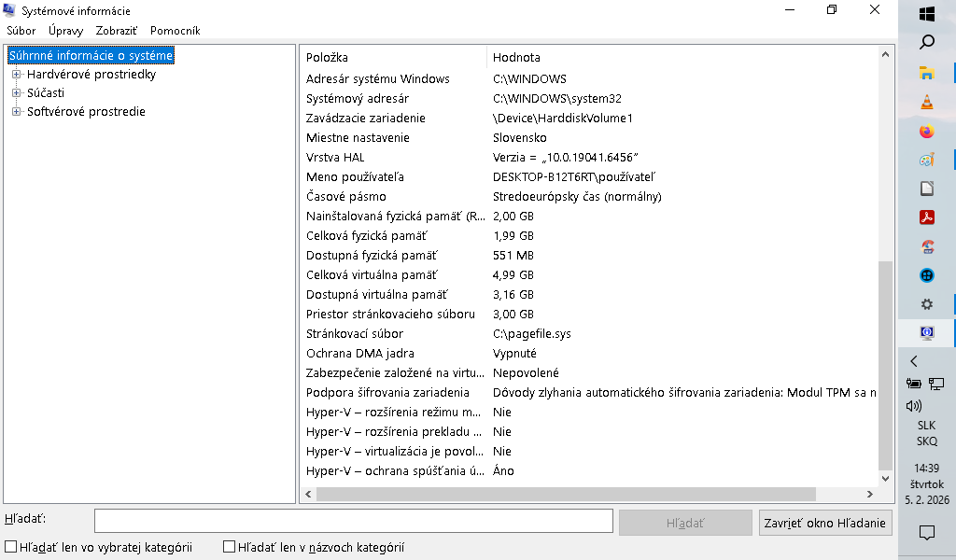The image size is (956, 560).
Task: Select Hardvérové prostriedky label
Action: click(91, 75)
